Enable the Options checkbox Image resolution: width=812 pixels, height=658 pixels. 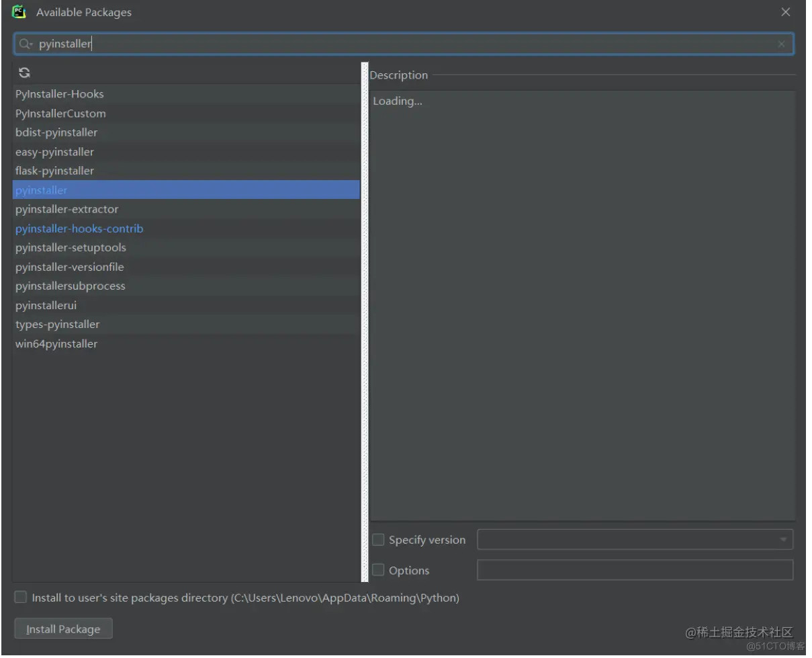(378, 571)
